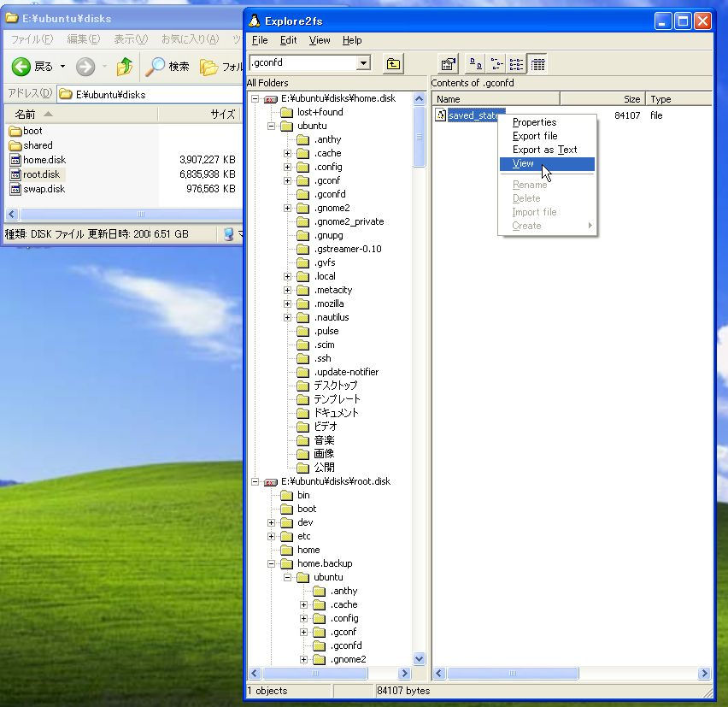Open the 編集(E) menu in Explorer
The height and width of the screenshot is (707, 728).
coord(84,39)
